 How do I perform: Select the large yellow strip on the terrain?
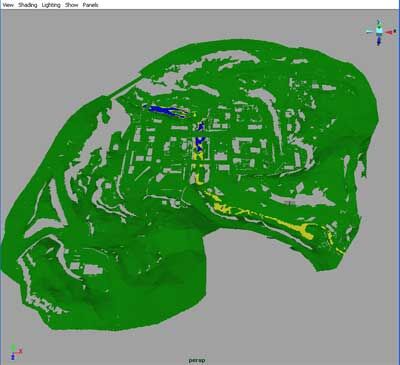pyautogui.click(x=290, y=227)
